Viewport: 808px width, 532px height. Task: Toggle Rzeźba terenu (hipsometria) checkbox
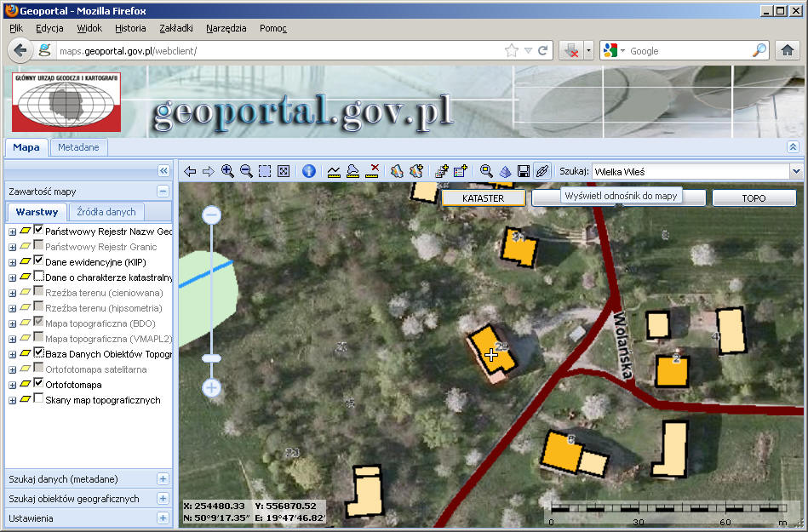(x=38, y=306)
